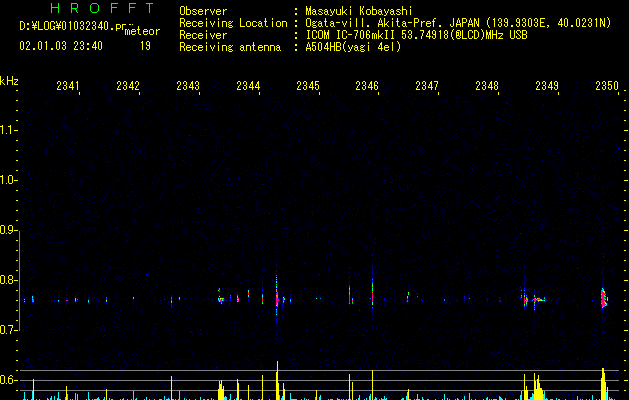Click the 2345 time axis marker
This screenshot has height=400, width=629.
click(308, 85)
